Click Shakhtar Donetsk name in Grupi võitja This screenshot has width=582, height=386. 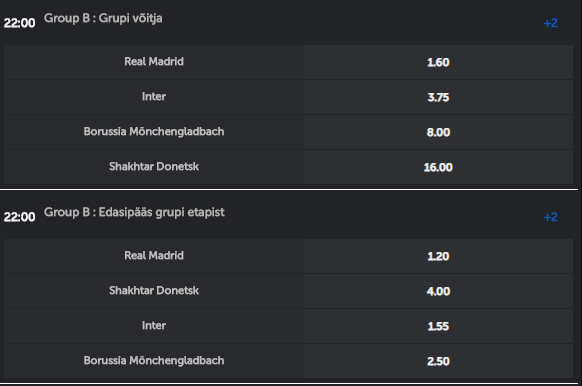154,166
